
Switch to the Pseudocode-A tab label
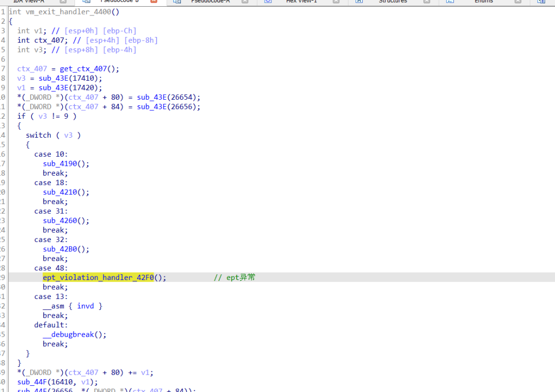tap(210, 2)
